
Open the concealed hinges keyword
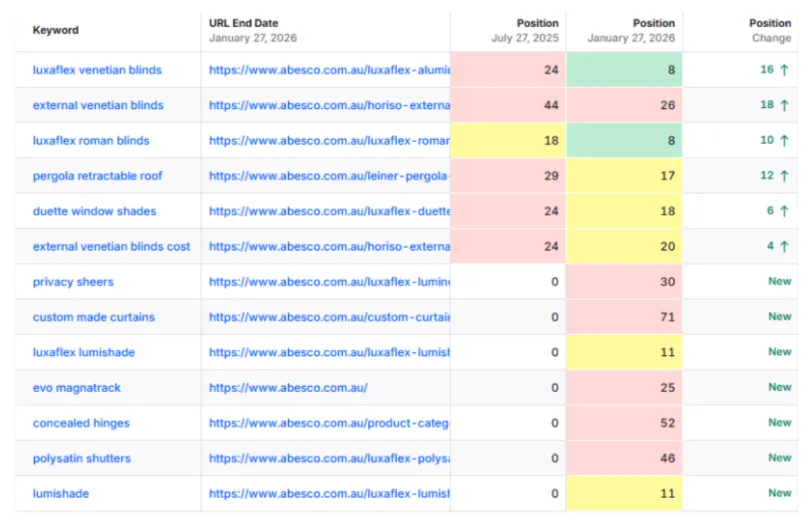coord(81,423)
